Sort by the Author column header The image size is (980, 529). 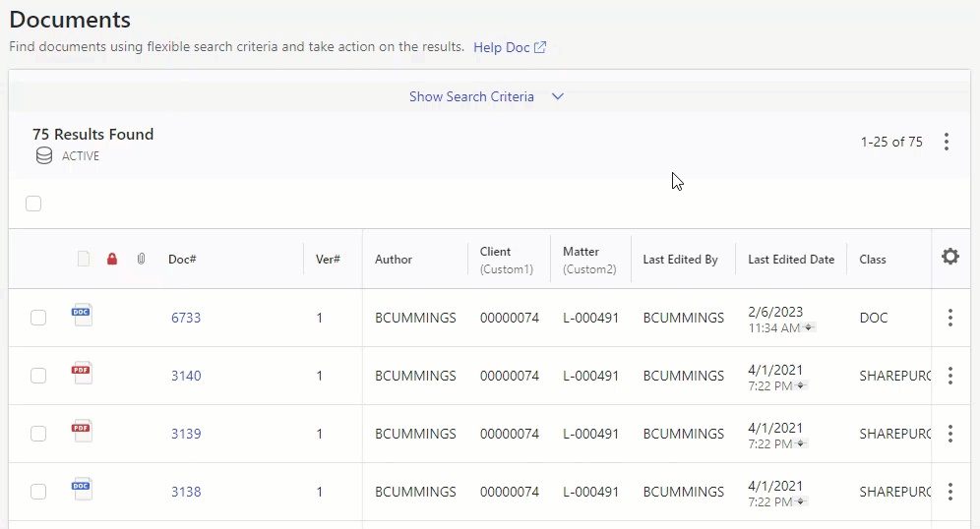(x=394, y=260)
